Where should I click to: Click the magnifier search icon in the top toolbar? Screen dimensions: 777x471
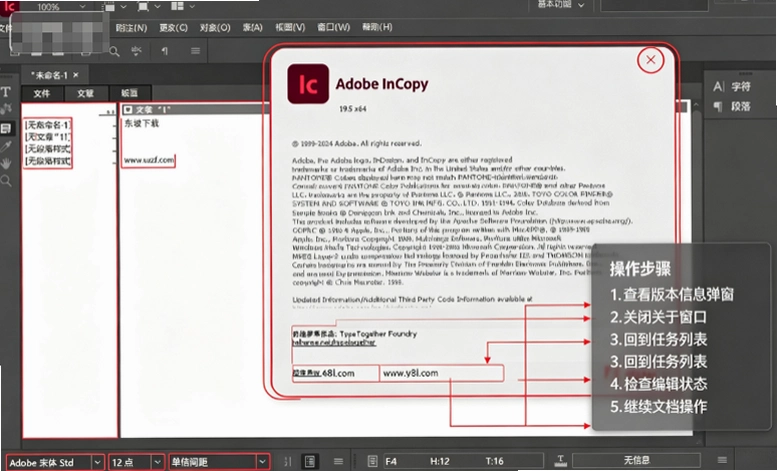click(114, 51)
